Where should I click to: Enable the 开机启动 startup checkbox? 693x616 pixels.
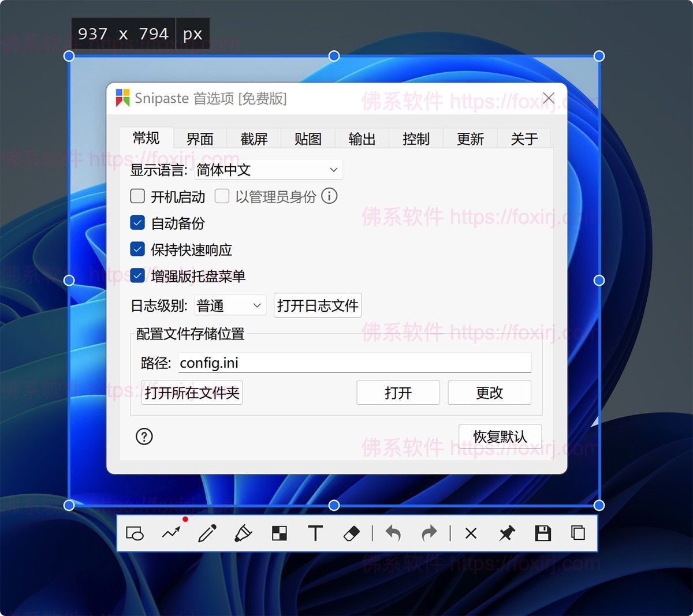pos(137,196)
